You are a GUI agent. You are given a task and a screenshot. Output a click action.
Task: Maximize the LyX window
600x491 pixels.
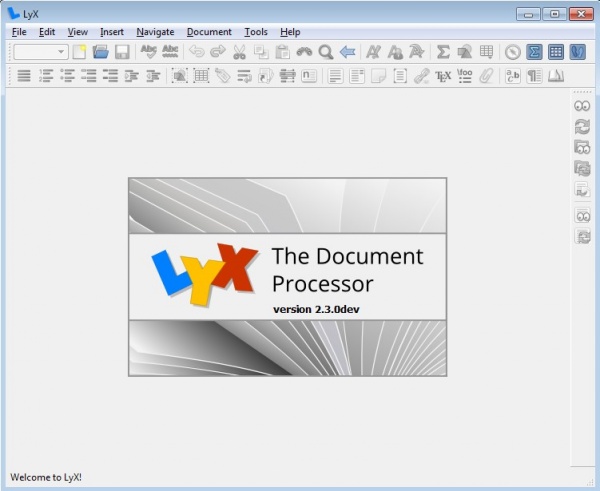[x=553, y=13]
